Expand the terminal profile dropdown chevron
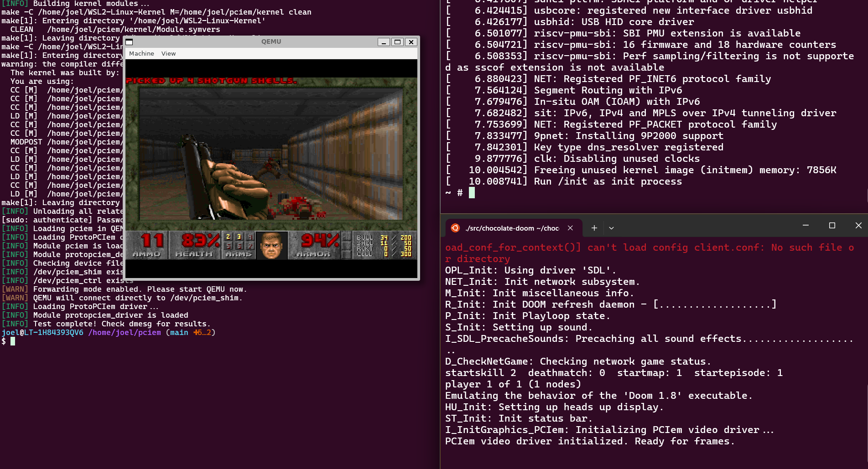 click(611, 228)
